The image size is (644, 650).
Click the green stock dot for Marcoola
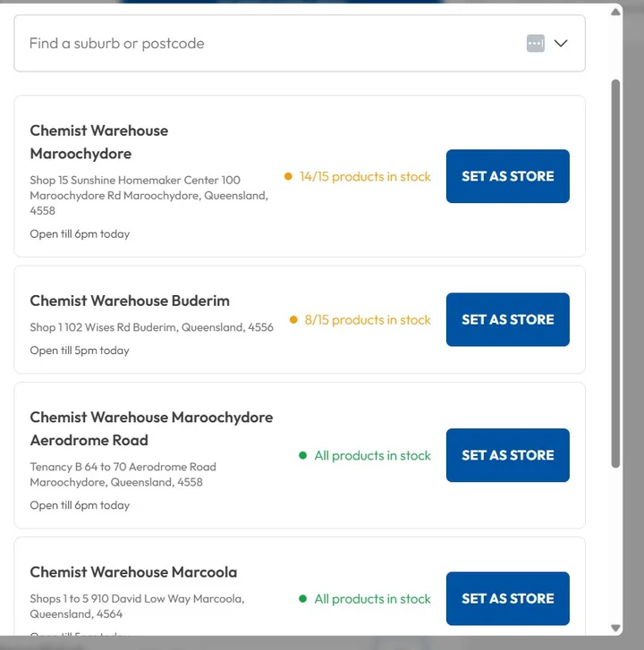[x=303, y=599]
